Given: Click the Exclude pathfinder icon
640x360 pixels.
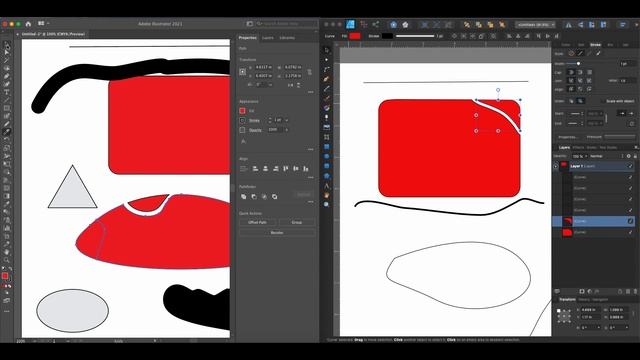Looking at the screenshot, I should click(x=274, y=196).
